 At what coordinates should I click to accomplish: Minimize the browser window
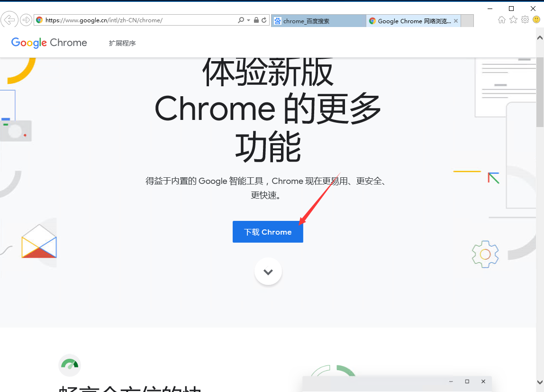[x=490, y=9]
